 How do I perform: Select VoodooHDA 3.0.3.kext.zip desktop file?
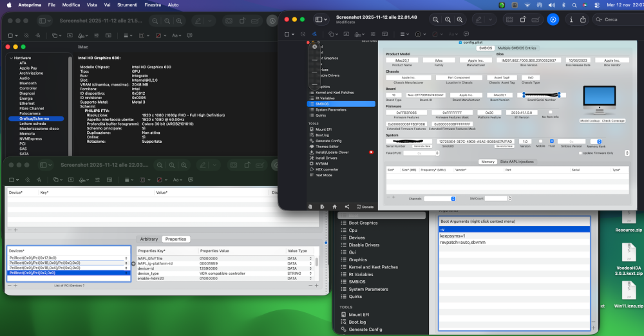point(629,259)
